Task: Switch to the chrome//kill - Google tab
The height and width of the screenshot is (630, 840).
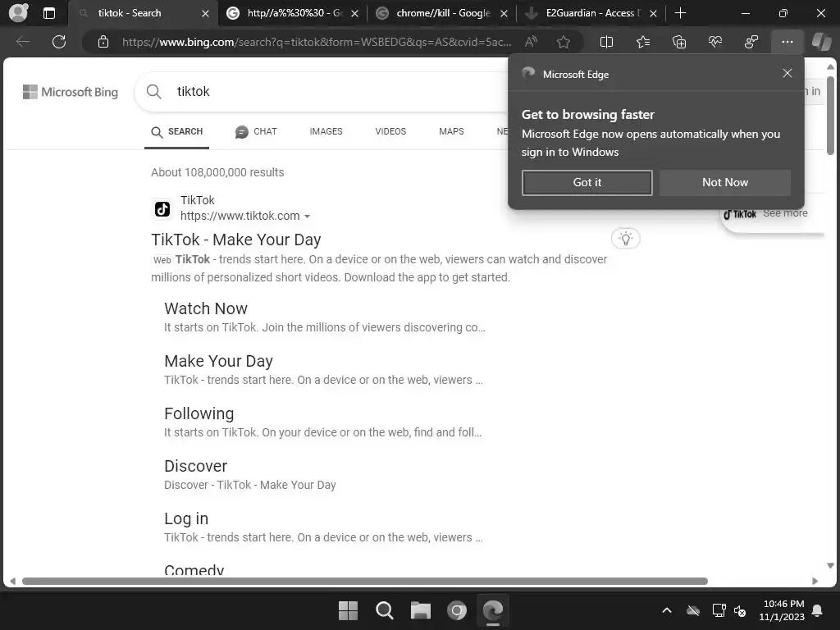Action: 442,13
